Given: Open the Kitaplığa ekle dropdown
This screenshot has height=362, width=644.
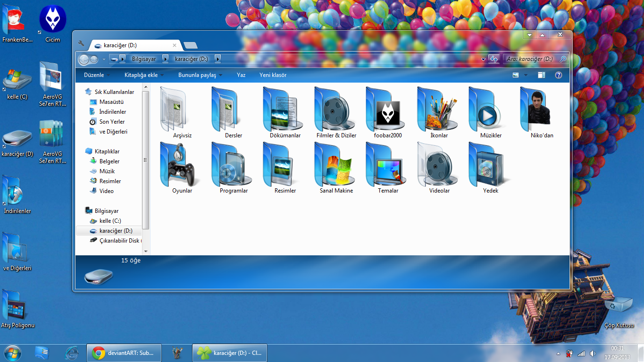Looking at the screenshot, I should 144,75.
